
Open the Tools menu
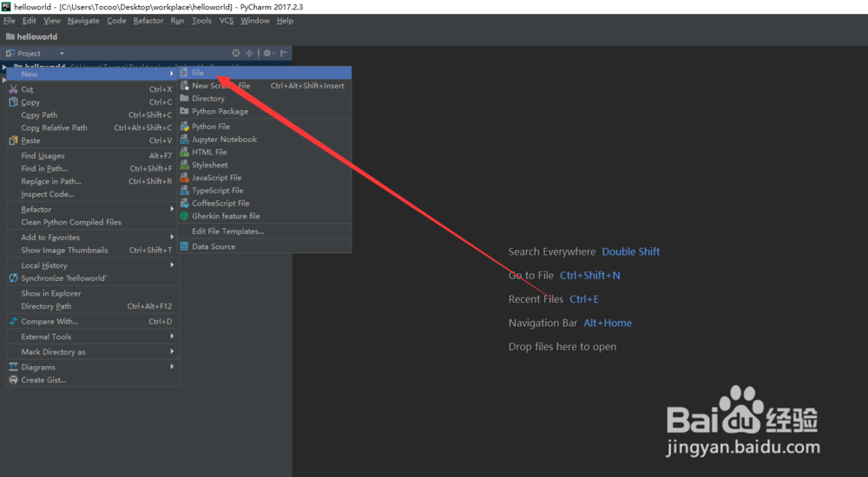coord(201,21)
